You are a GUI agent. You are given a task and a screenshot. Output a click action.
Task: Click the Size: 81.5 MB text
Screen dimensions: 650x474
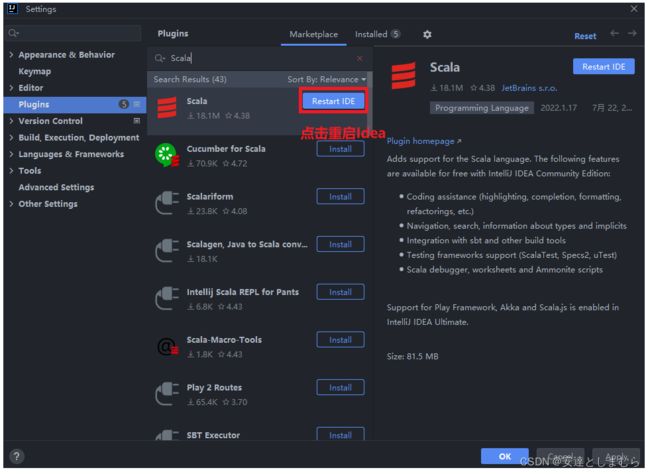click(x=412, y=357)
